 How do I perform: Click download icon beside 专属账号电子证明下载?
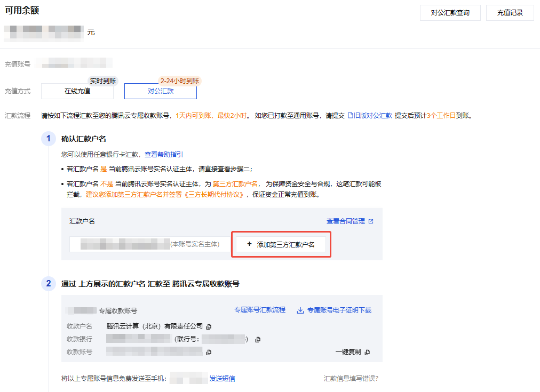point(300,310)
